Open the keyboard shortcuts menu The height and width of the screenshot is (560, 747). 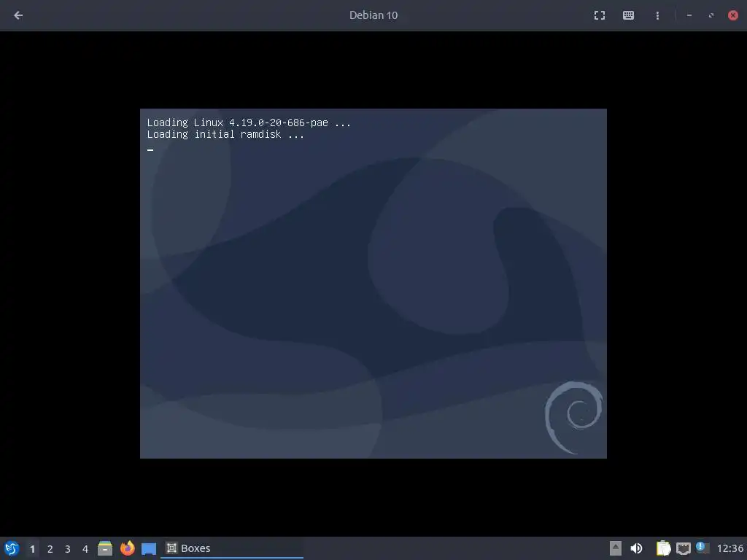pos(628,15)
